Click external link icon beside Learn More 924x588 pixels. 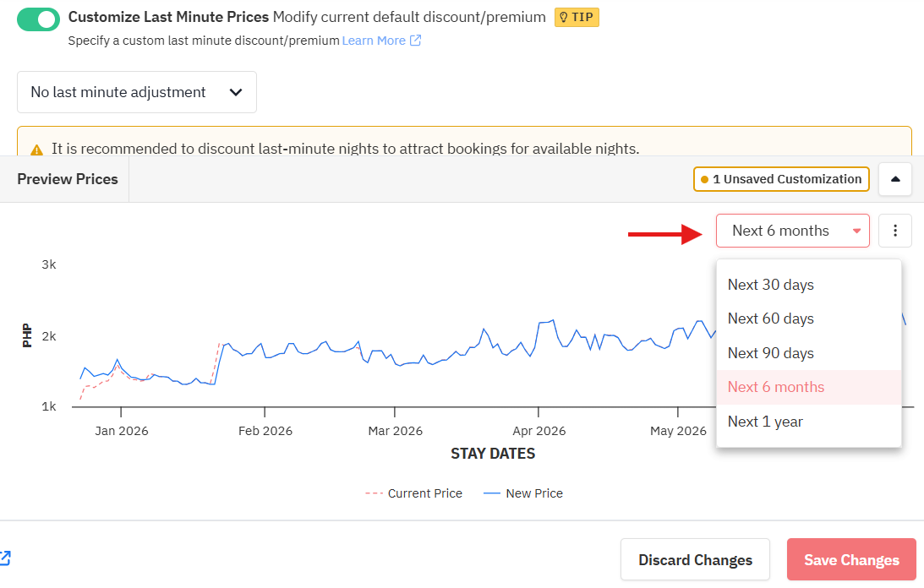pos(415,41)
